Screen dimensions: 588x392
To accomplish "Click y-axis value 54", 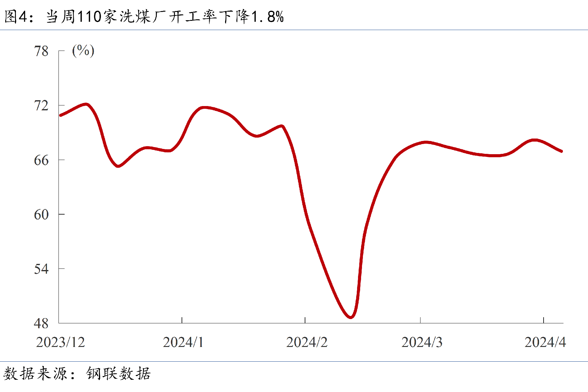I will 41,269.
